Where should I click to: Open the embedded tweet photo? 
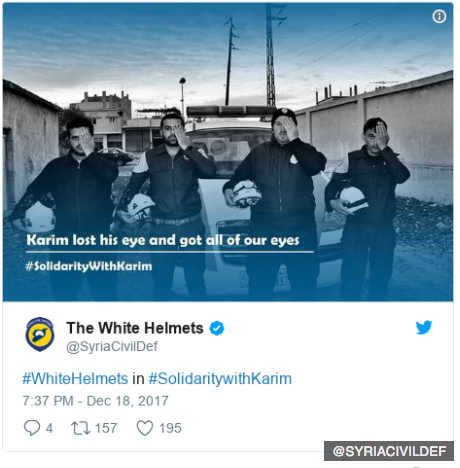(x=228, y=152)
